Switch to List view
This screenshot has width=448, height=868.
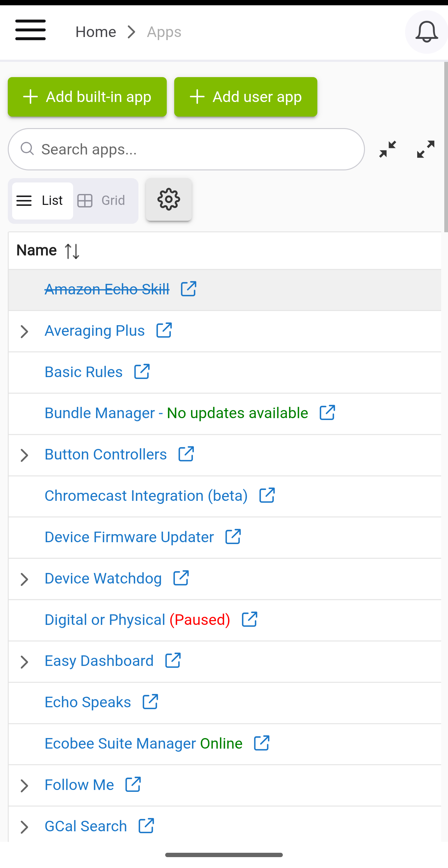coord(43,201)
